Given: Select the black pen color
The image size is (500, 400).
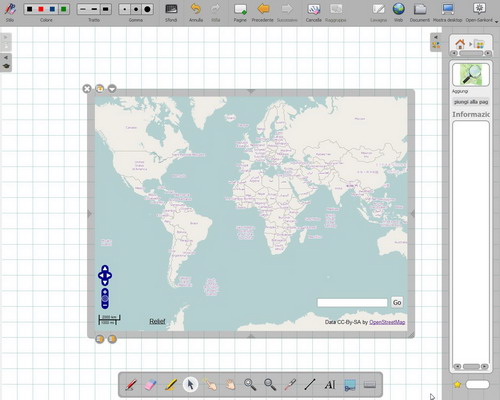Looking at the screenshot, I should (30, 9).
